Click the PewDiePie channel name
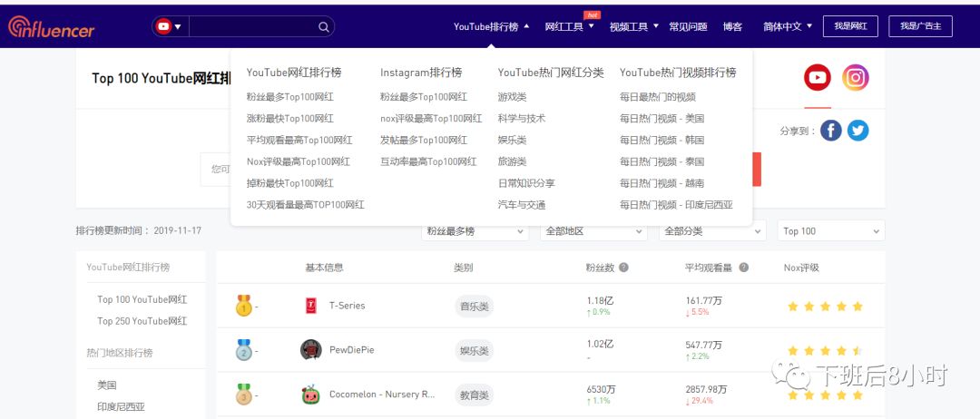The height and width of the screenshot is (419, 980). (x=352, y=350)
